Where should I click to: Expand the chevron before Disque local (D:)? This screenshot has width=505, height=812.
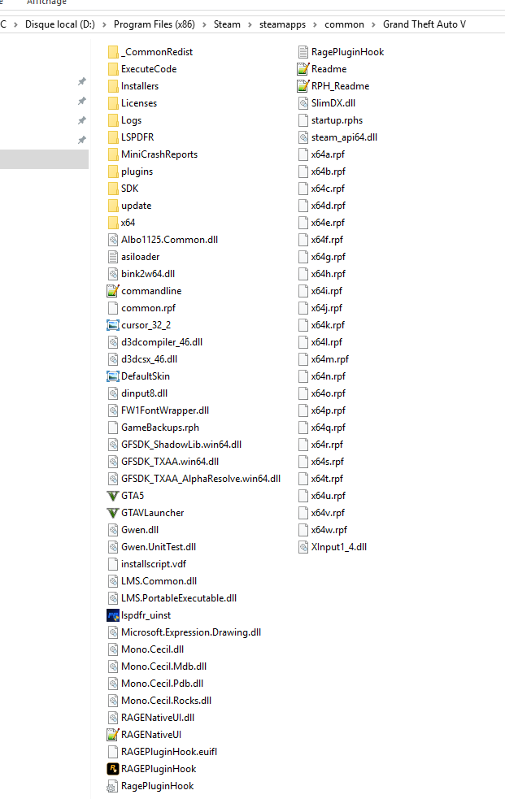click(15, 24)
